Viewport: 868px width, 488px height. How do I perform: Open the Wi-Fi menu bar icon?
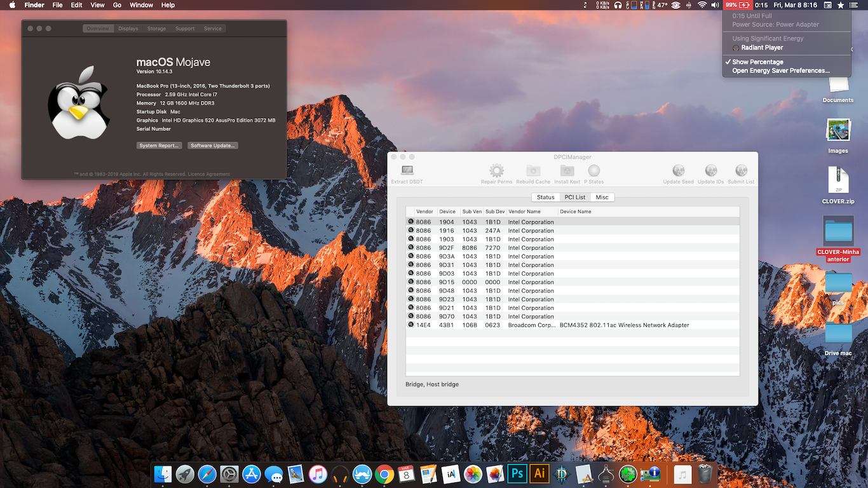(702, 5)
